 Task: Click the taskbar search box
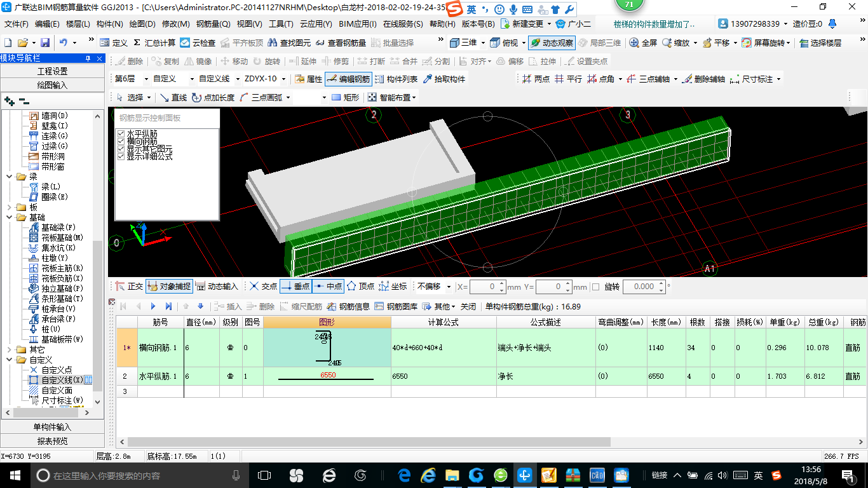click(139, 475)
